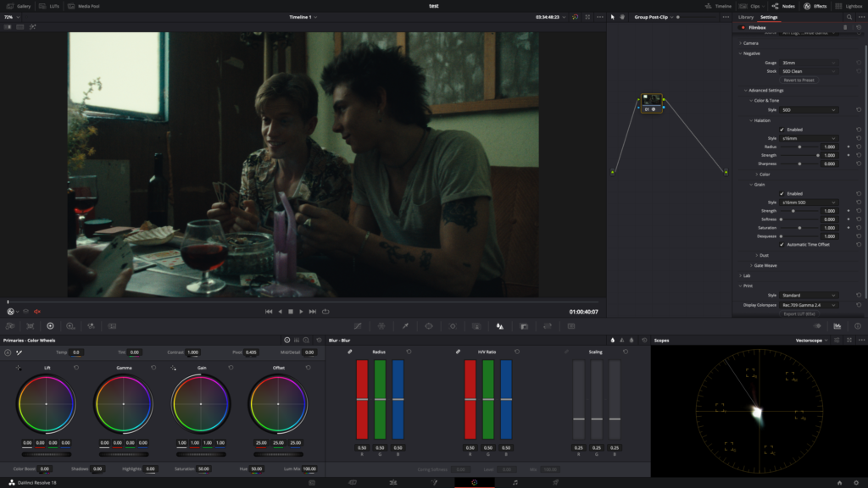The height and width of the screenshot is (488, 868).
Task: Expand the Gate Weave section
Action: click(764, 265)
